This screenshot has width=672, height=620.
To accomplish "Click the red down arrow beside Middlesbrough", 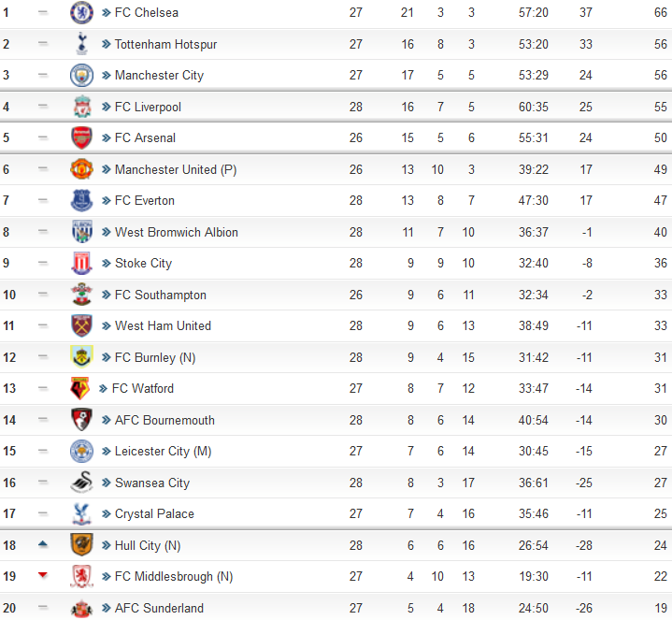I will (42, 575).
